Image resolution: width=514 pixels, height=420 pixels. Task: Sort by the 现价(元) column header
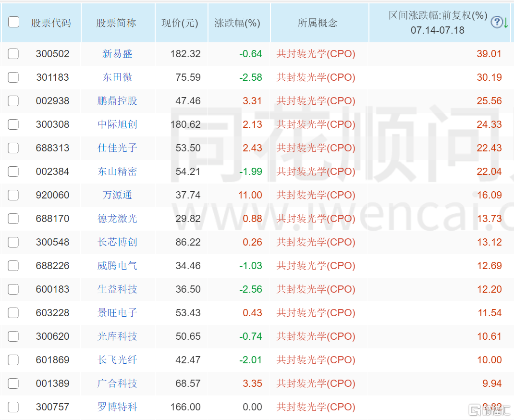coord(181,22)
